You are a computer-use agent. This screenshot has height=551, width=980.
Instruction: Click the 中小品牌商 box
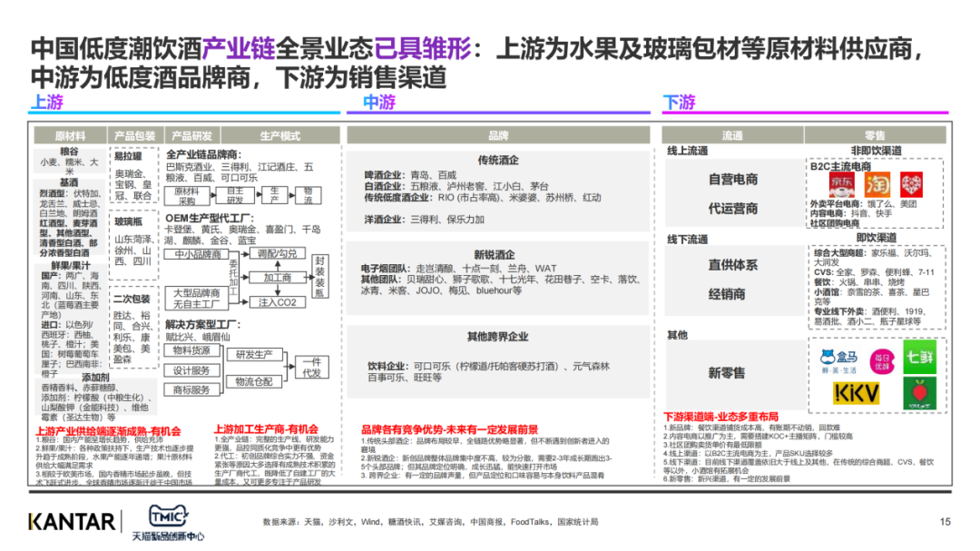pyautogui.click(x=196, y=254)
